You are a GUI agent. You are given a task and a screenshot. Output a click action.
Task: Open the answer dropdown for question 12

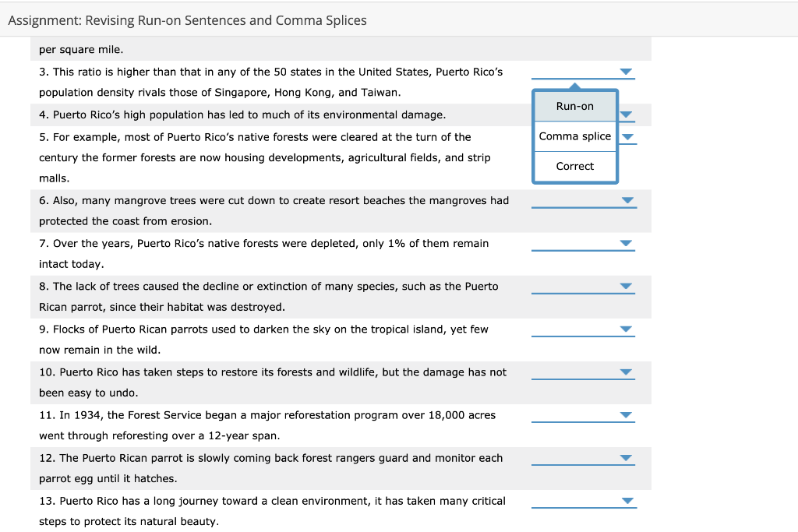pos(627,457)
